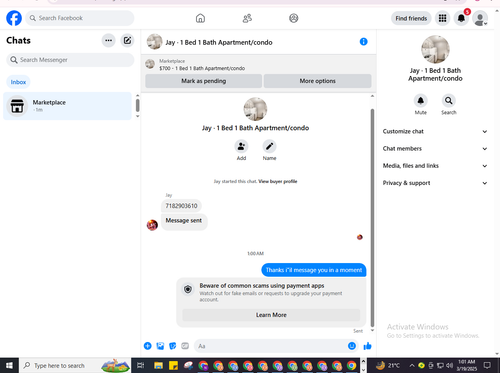Click Mark as pending button
The image size is (500, 373).
[203, 81]
